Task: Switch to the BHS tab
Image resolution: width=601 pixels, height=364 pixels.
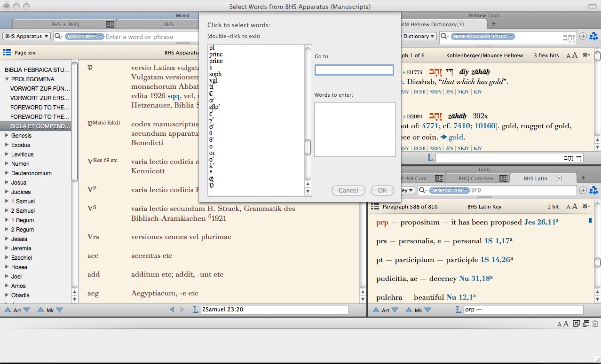Action: click(169, 24)
